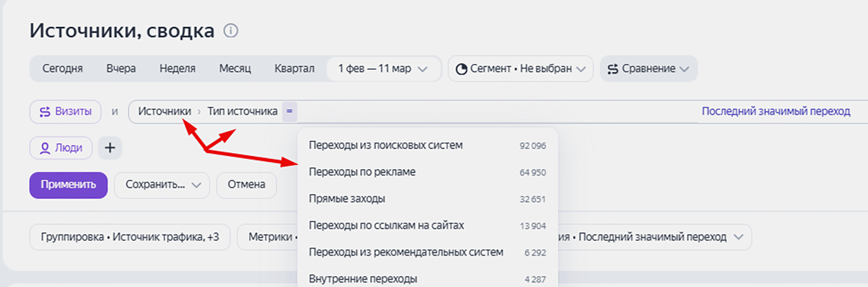The image size is (868, 287).
Task: Select the Сегодня period tab
Action: click(63, 69)
